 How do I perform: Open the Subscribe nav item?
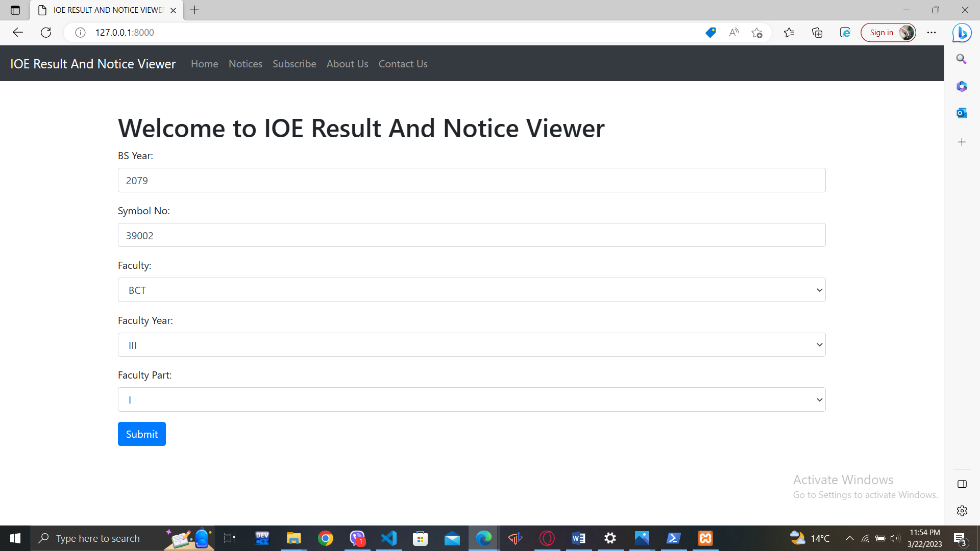[295, 64]
